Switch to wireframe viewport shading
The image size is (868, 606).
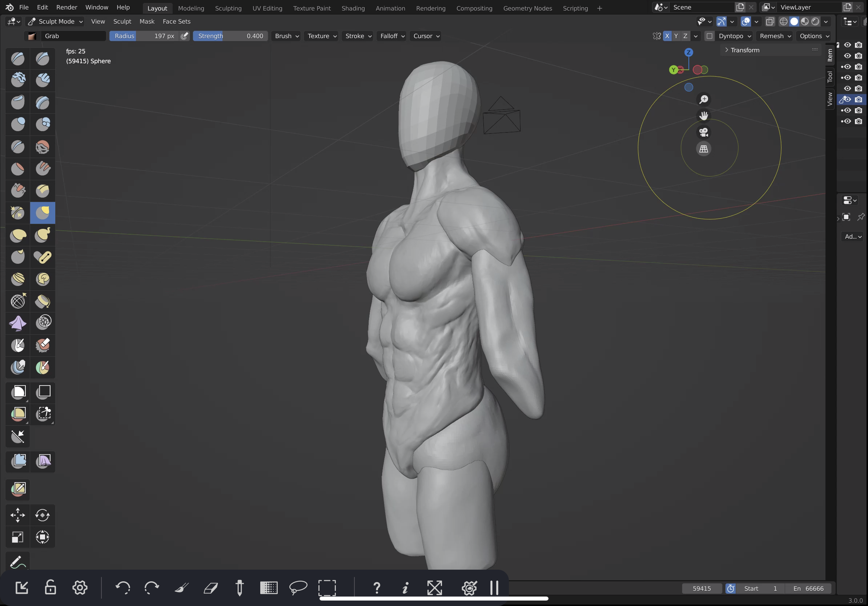783,21
